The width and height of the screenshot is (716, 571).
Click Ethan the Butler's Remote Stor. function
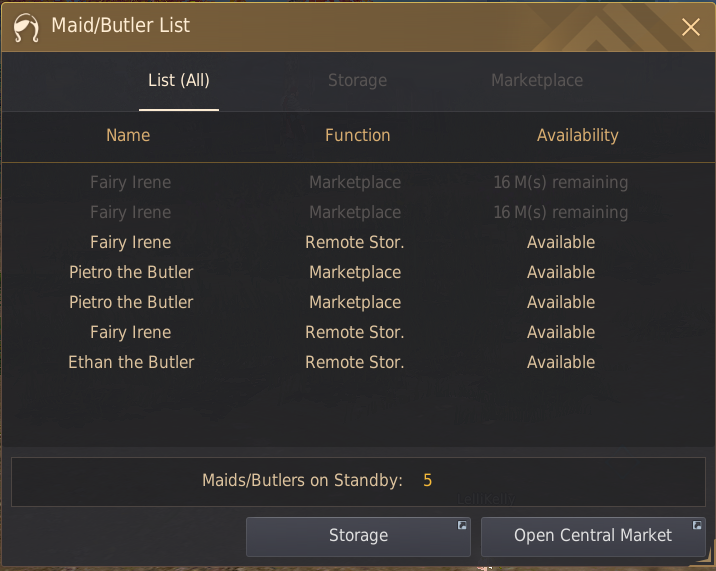click(355, 362)
